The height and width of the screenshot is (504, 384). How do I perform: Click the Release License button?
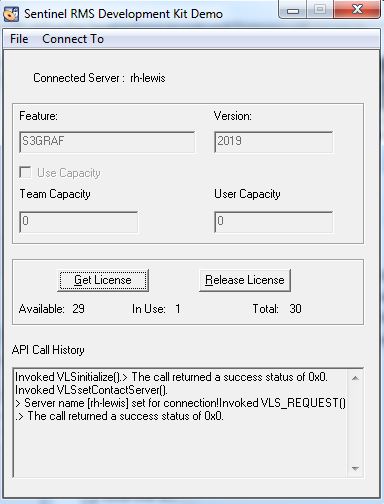pos(245,280)
